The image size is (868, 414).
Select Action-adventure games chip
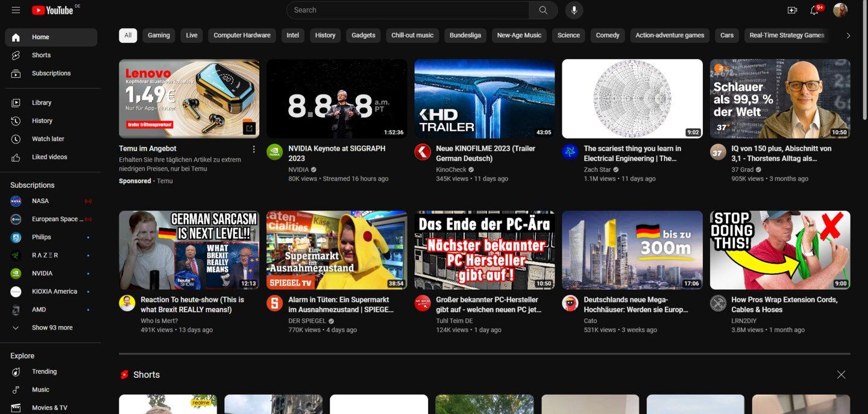coord(670,36)
